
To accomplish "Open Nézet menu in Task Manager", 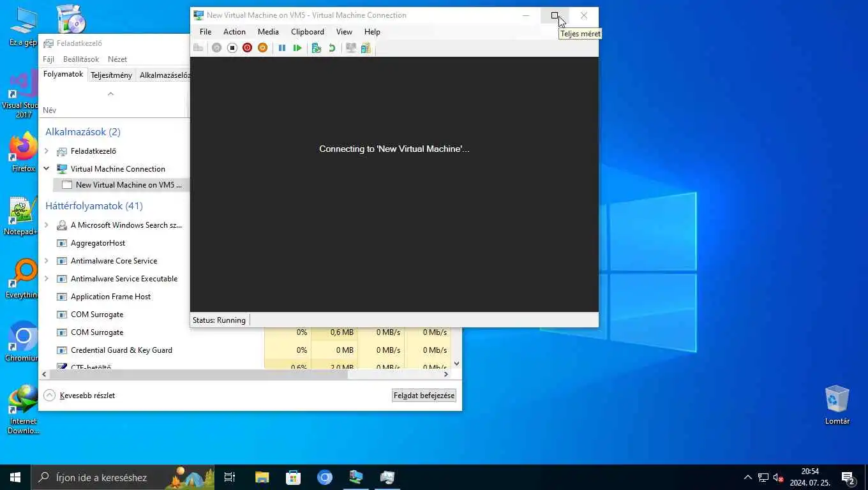I will (117, 59).
